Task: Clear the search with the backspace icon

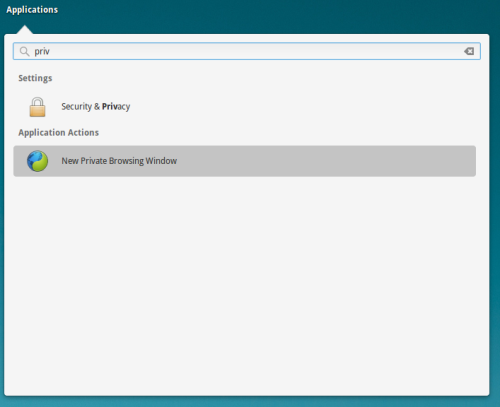Action: tap(469, 51)
